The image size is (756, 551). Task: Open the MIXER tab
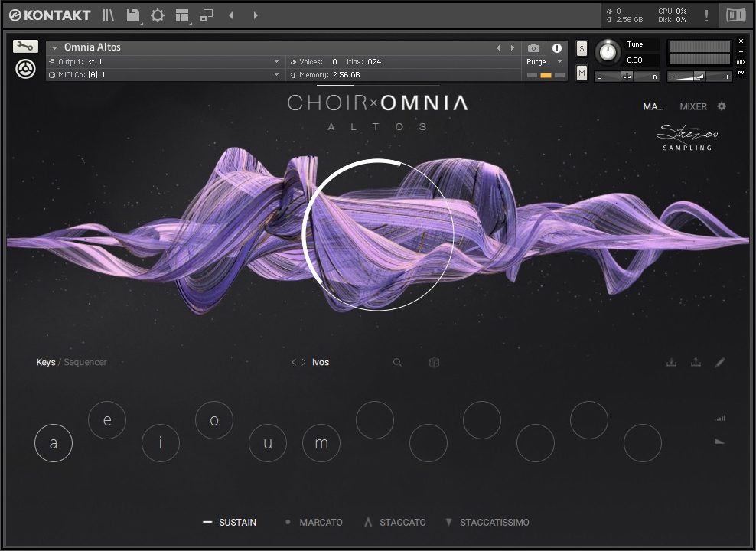693,106
